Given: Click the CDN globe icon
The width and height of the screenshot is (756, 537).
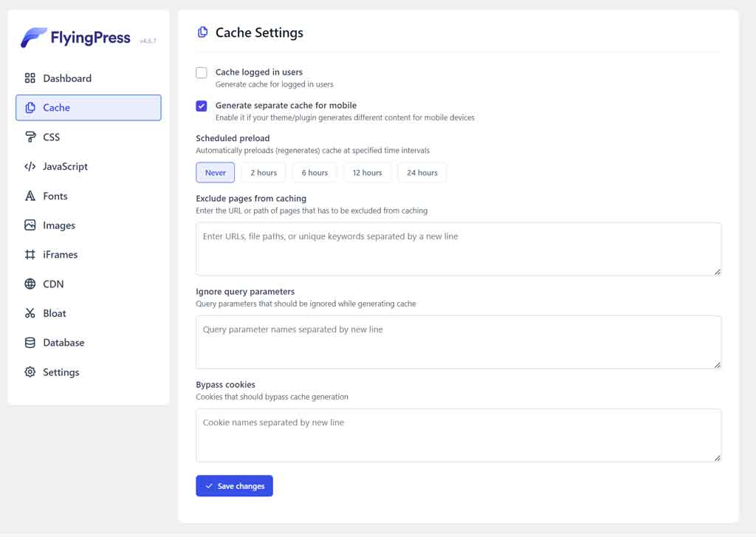Looking at the screenshot, I should click(x=30, y=284).
